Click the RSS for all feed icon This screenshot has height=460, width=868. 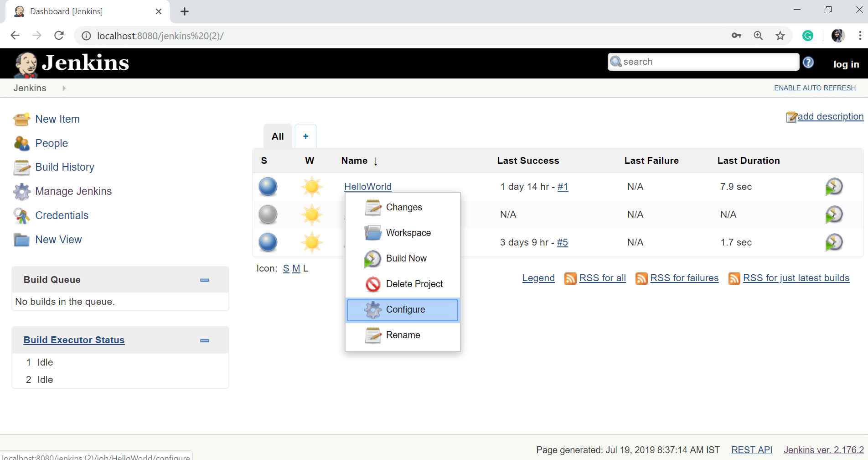[570, 278]
